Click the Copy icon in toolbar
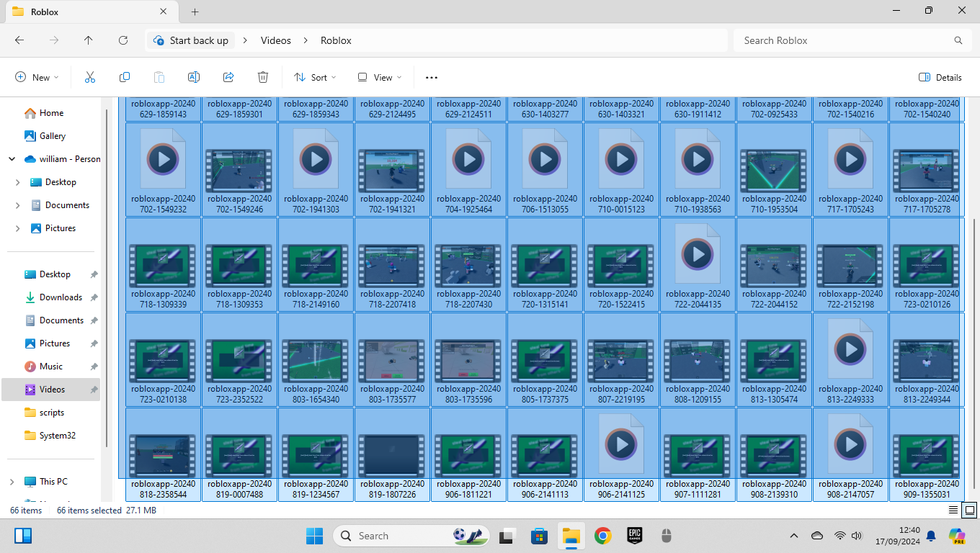The image size is (980, 553). (x=125, y=77)
